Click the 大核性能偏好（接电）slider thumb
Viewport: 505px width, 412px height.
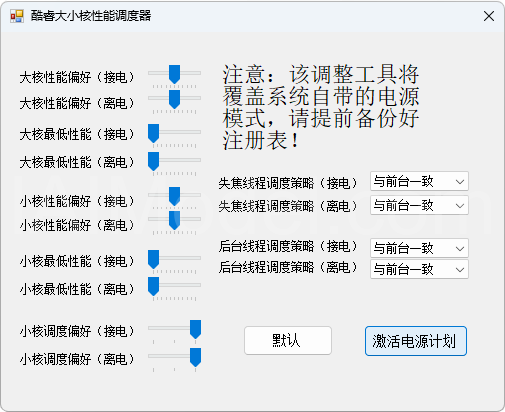coord(174,74)
